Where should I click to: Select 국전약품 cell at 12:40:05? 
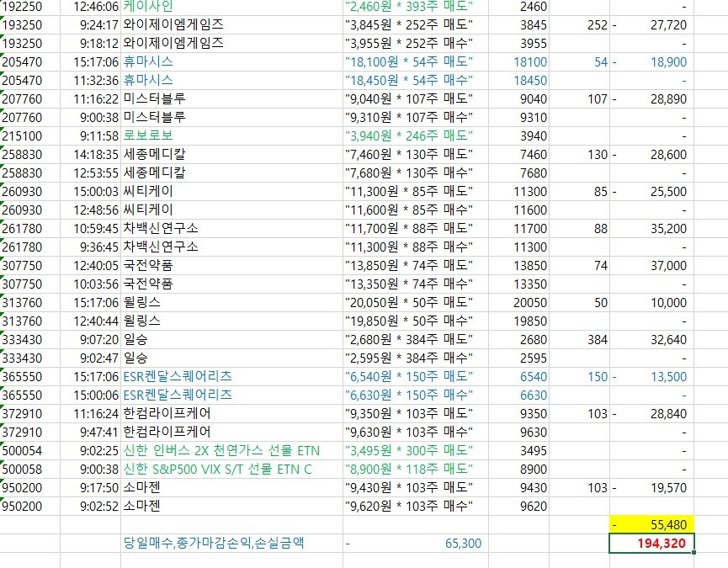coord(231,265)
